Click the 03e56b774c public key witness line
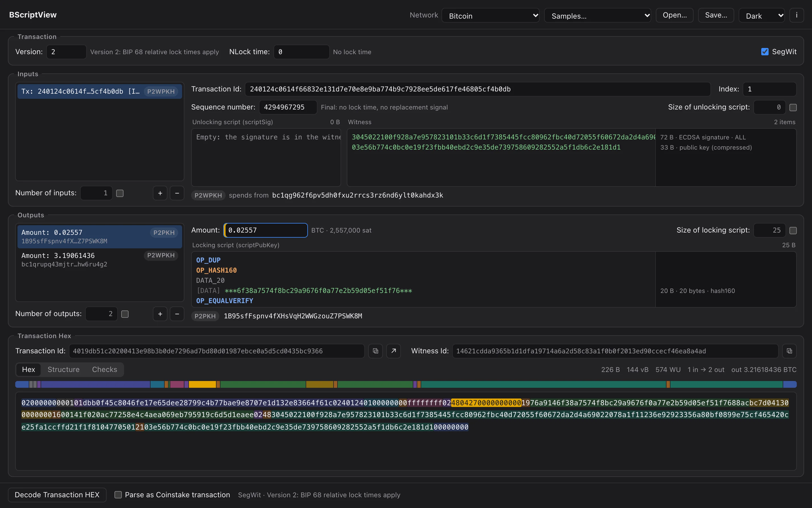Image resolution: width=812 pixels, height=508 pixels. (x=486, y=147)
